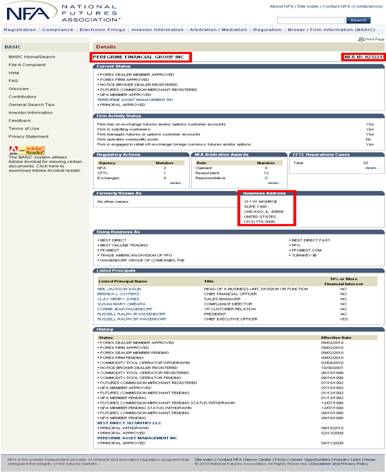Open File A Complaint in sidebar
Image resolution: width=386 pixels, height=472 pixels.
(x=27, y=65)
